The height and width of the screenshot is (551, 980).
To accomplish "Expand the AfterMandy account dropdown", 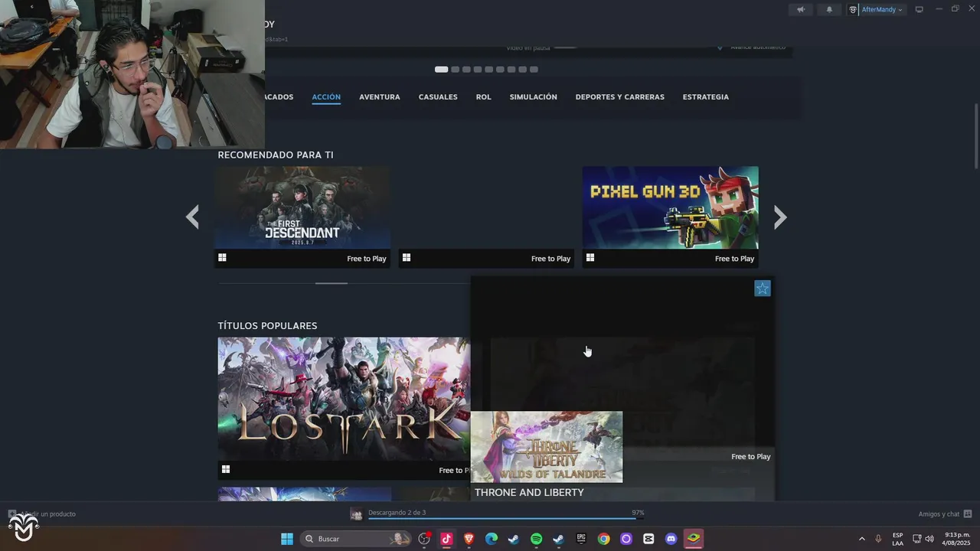I will (x=877, y=10).
